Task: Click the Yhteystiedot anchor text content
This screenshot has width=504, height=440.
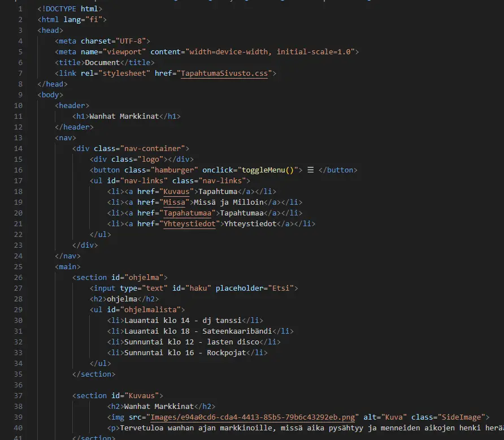Action: pyautogui.click(x=250, y=224)
